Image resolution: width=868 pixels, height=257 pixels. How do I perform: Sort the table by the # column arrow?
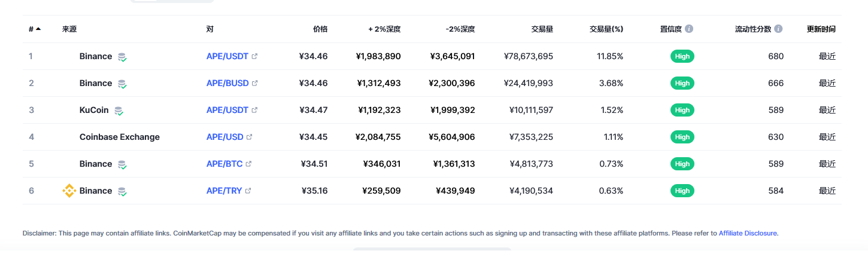[38, 29]
